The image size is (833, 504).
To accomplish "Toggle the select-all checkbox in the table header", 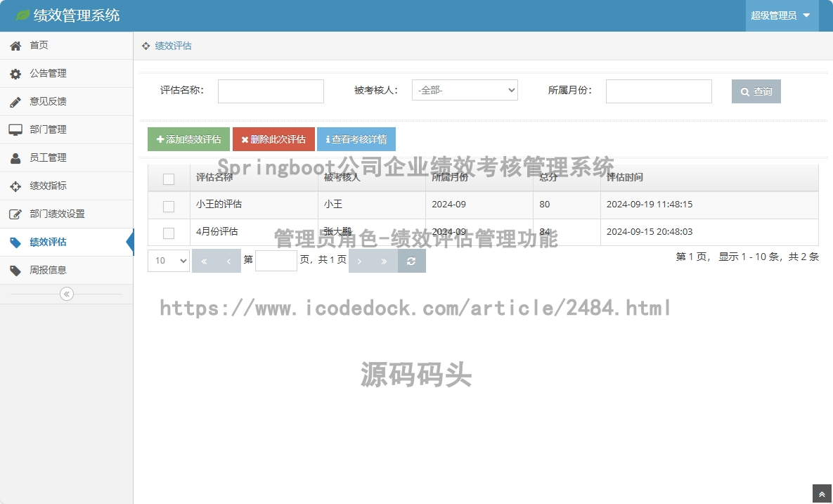I will point(169,179).
